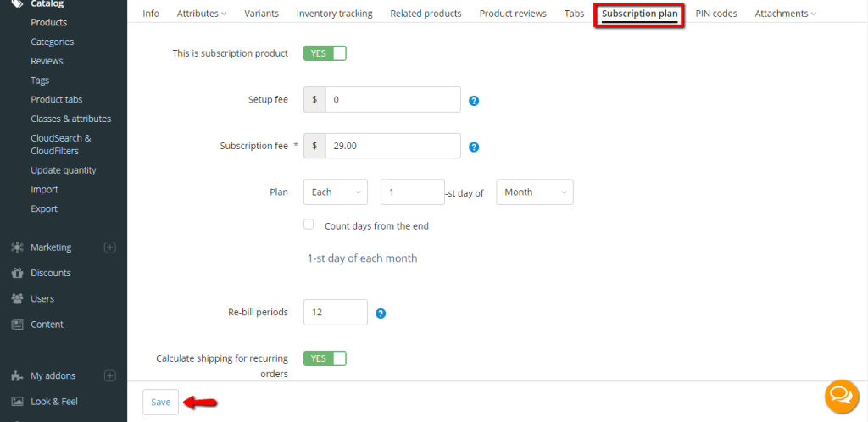Open Products in the Catalog menu

tap(48, 23)
